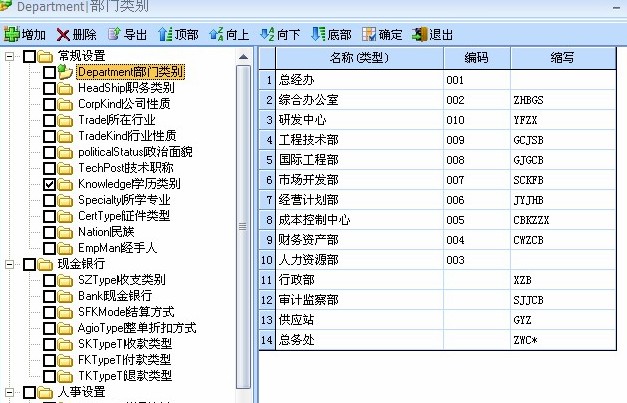Move to top with 顶部 icon
Screen dimensions: 627x403
click(x=165, y=34)
